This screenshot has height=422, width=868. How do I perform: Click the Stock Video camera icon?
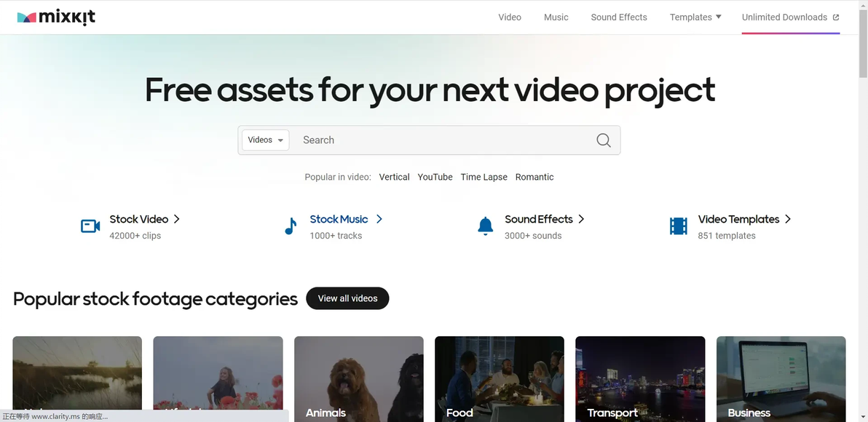pos(90,226)
